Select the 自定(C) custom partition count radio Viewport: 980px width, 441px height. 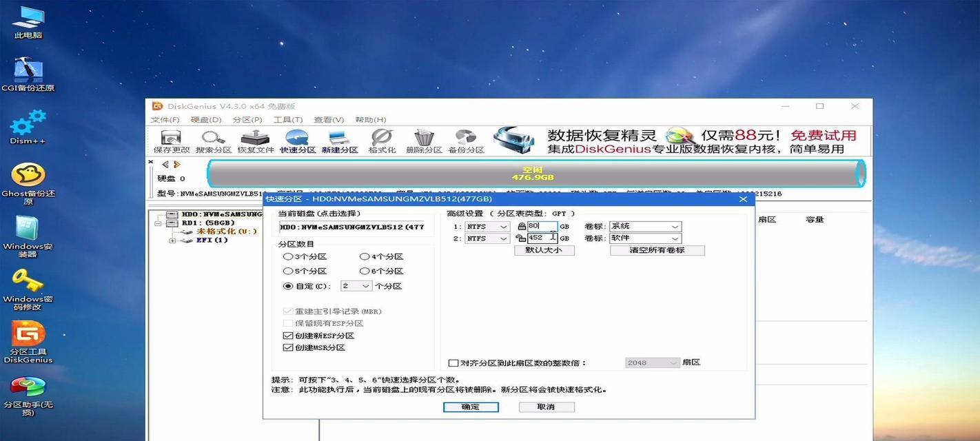(287, 286)
